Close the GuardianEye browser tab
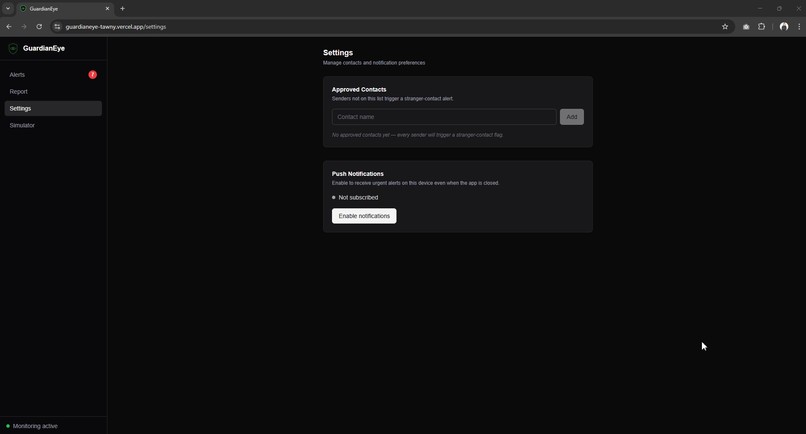The height and width of the screenshot is (434, 806). tap(107, 9)
